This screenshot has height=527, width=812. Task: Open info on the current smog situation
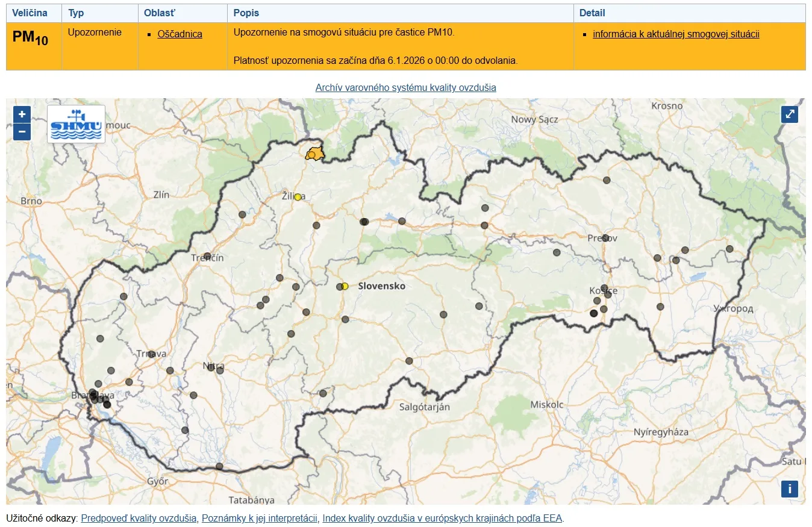676,34
